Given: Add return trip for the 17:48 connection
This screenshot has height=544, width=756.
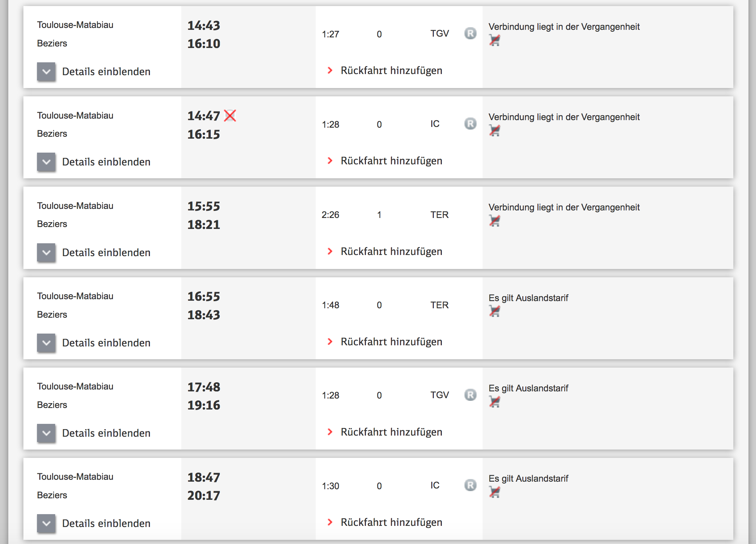Looking at the screenshot, I should 391,432.
